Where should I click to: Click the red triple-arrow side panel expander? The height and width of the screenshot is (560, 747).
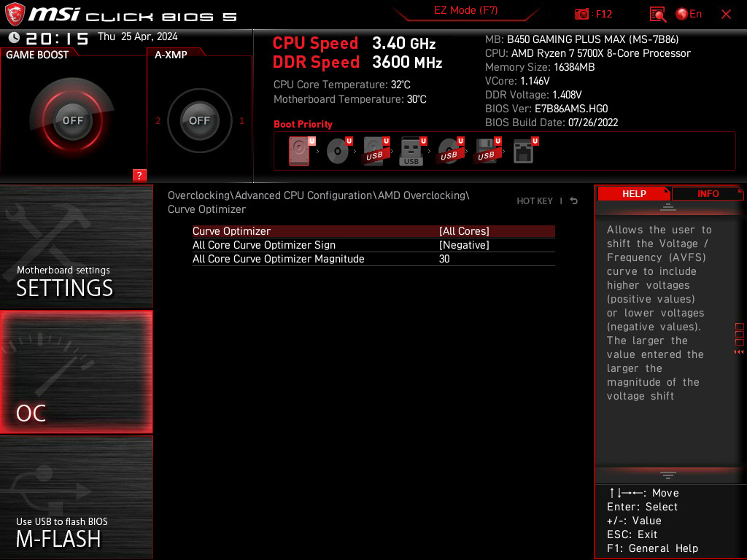point(739,352)
